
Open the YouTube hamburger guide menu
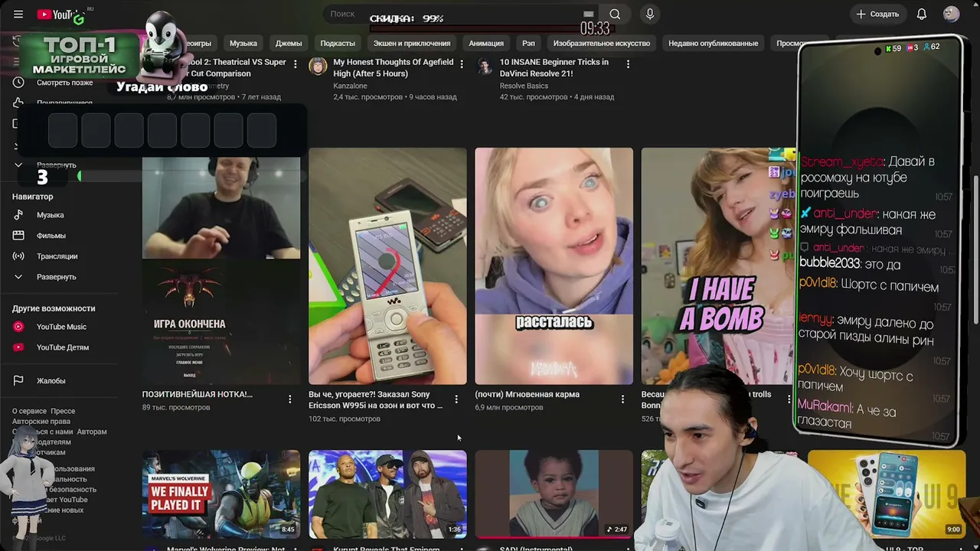[18, 15]
